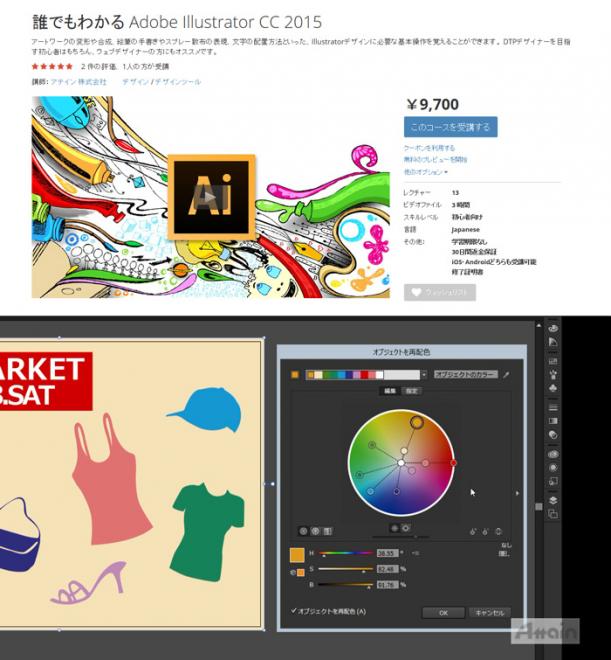Viewport: 611px width, 660px height.
Task: Click the H value input field
Action: pyautogui.click(x=387, y=553)
